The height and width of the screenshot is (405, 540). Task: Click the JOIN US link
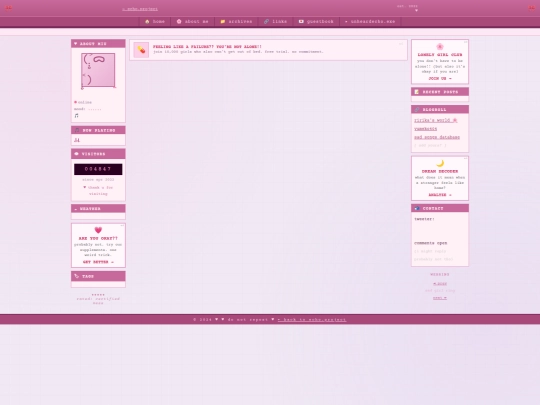click(440, 79)
